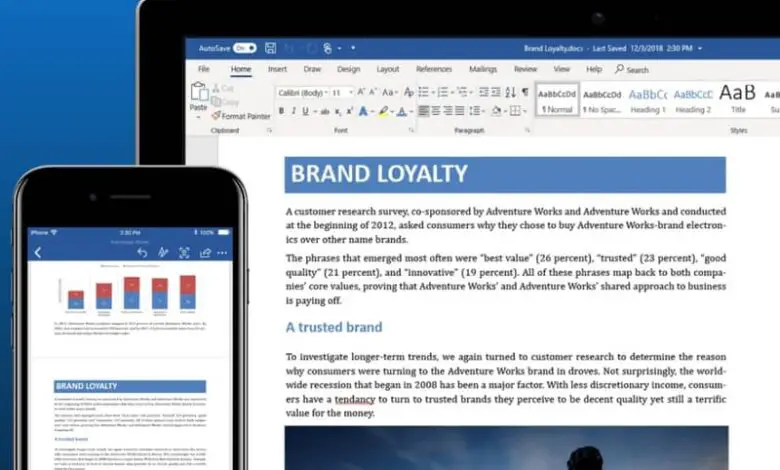
Task: Expand the Paste options arrow
Action: [x=198, y=117]
